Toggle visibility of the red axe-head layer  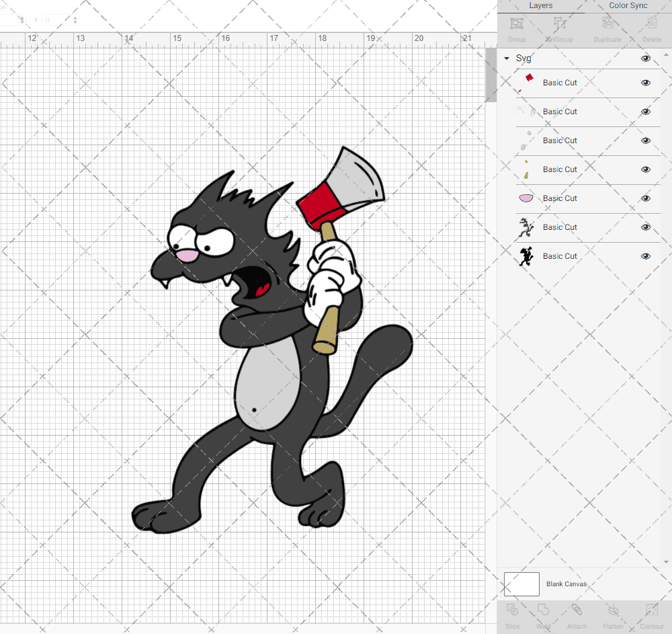645,83
